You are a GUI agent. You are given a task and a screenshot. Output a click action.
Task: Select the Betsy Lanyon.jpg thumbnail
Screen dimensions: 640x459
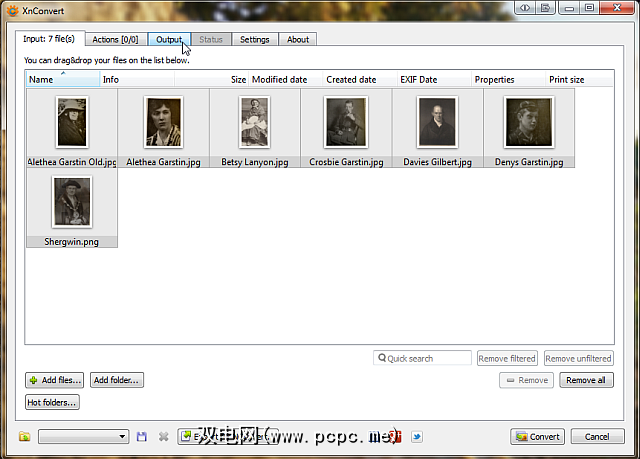(255, 128)
